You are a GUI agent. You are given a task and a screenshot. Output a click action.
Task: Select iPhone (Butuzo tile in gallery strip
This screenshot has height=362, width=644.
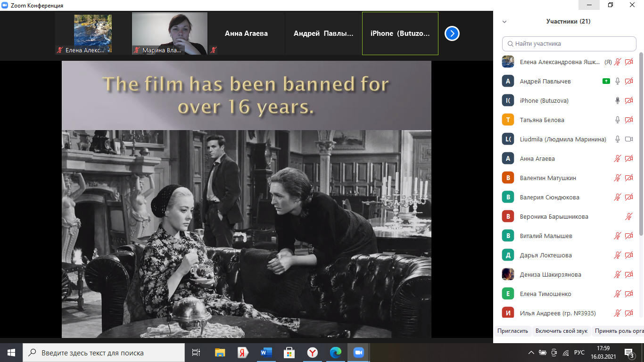(400, 33)
